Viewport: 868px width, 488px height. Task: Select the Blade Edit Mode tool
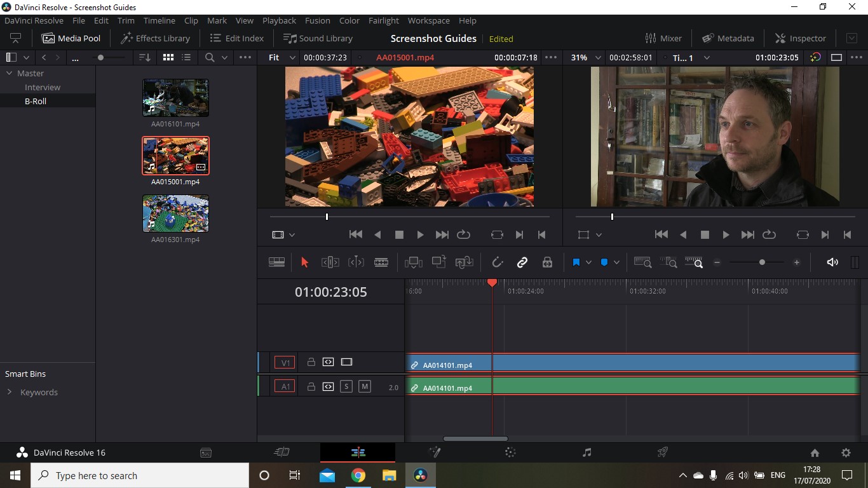381,262
